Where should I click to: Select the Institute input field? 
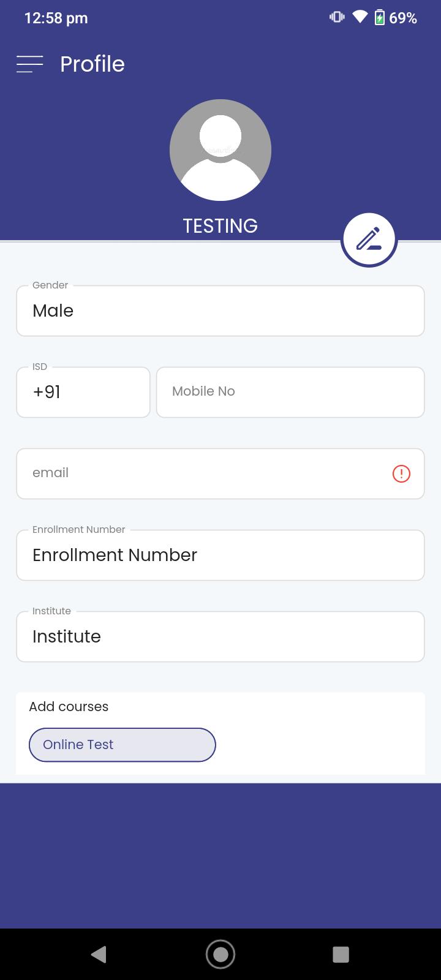pyautogui.click(x=221, y=636)
